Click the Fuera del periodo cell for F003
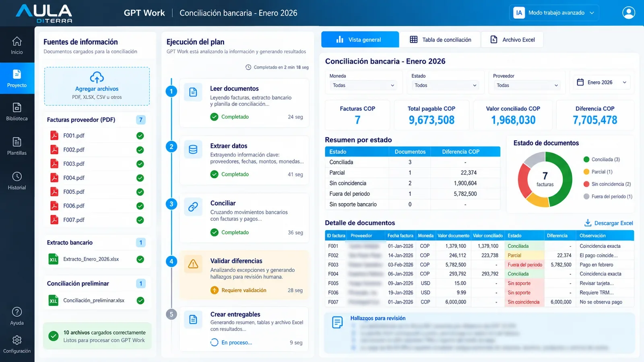Viewport: 644px width, 362px height. click(x=524, y=265)
